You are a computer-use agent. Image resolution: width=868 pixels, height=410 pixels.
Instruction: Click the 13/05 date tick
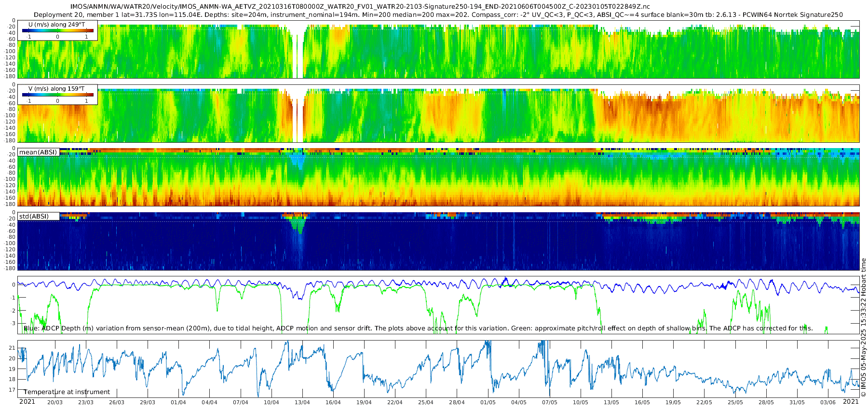click(611, 403)
